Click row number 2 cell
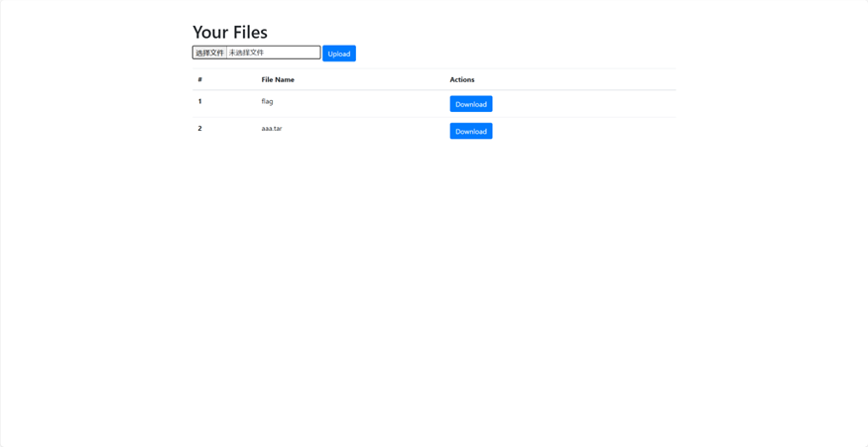The height and width of the screenshot is (447, 868). pos(199,128)
